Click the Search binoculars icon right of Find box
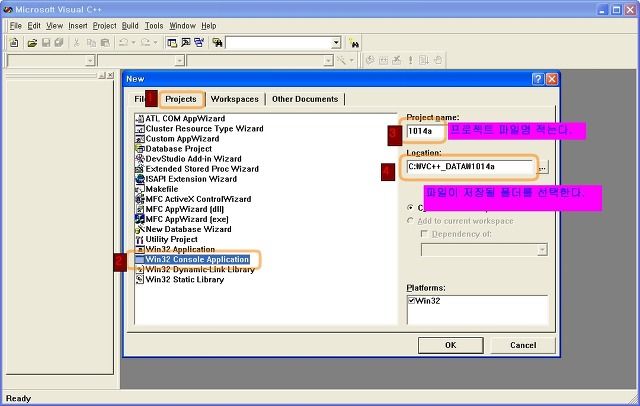The width and height of the screenshot is (640, 406). tap(353, 42)
